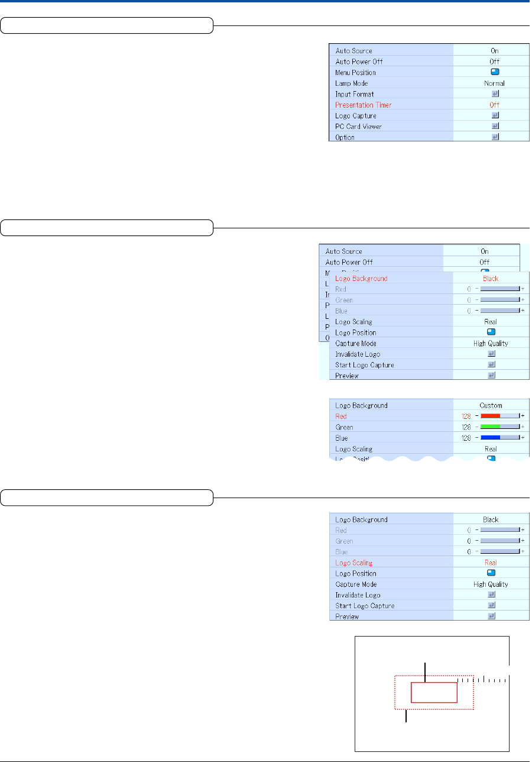Click the Red slider set to 128

[x=500, y=416]
